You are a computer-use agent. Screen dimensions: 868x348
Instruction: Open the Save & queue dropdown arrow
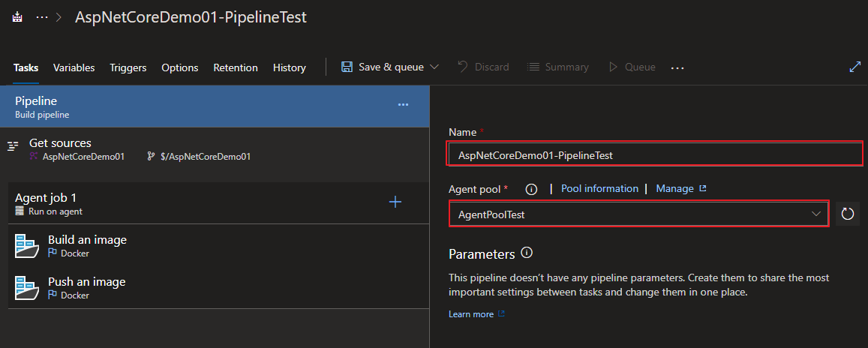point(434,67)
